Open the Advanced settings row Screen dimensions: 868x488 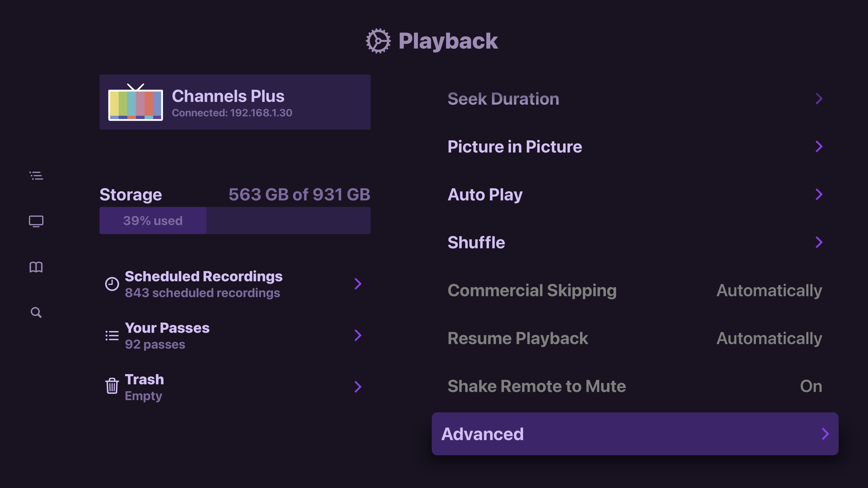[635, 434]
